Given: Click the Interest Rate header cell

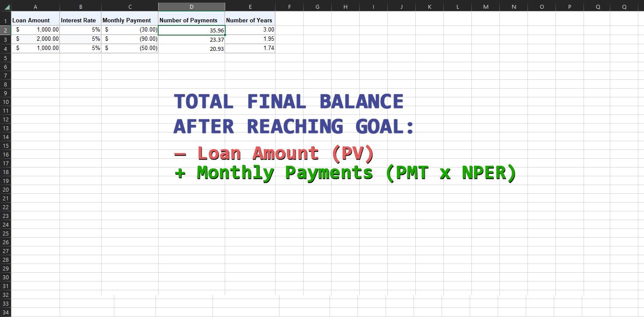Looking at the screenshot, I should pyautogui.click(x=81, y=20).
